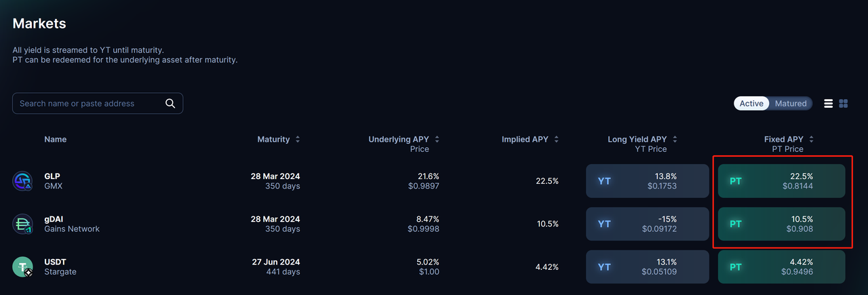The width and height of the screenshot is (868, 295).
Task: Focus the search name or address field
Action: 88,104
